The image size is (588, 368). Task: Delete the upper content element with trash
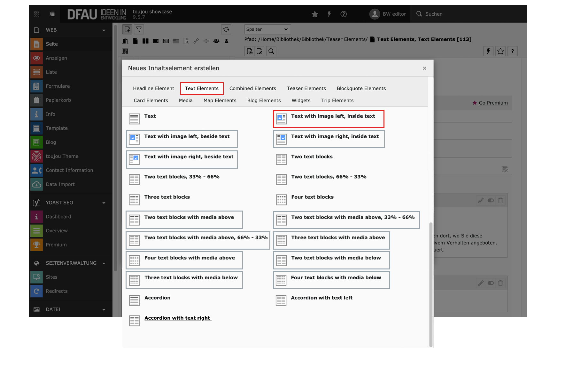(x=500, y=201)
